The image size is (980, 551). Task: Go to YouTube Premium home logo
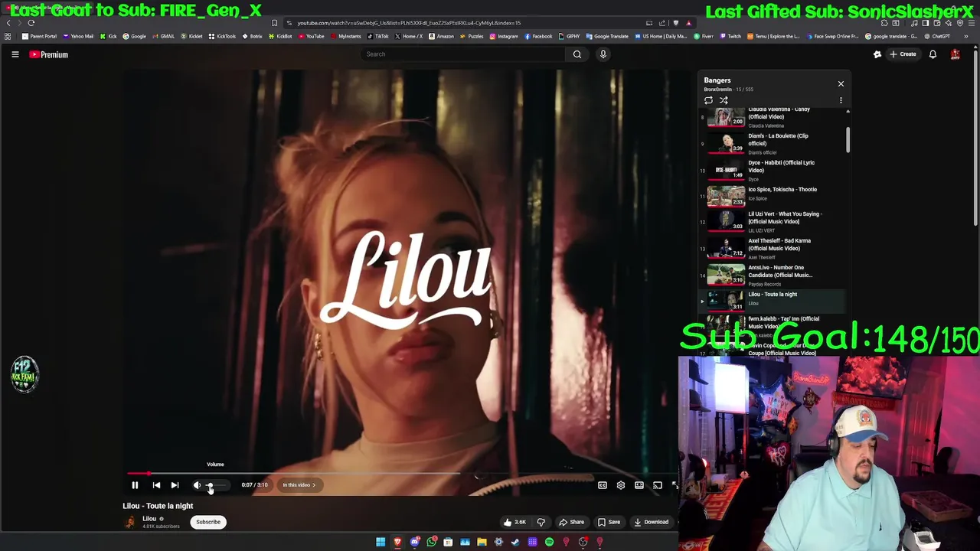49,54
